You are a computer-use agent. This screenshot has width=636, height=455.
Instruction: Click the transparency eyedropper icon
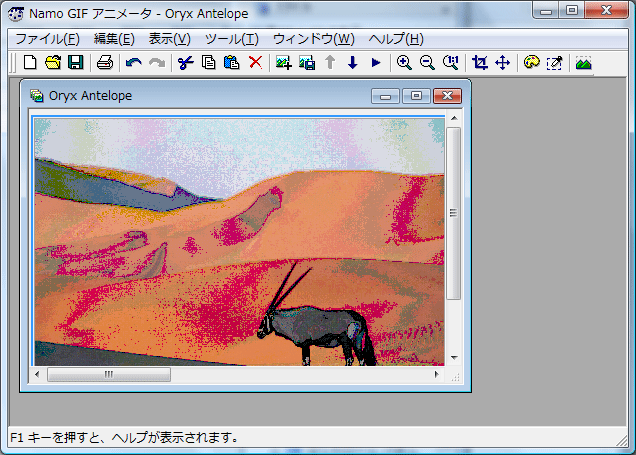(554, 63)
